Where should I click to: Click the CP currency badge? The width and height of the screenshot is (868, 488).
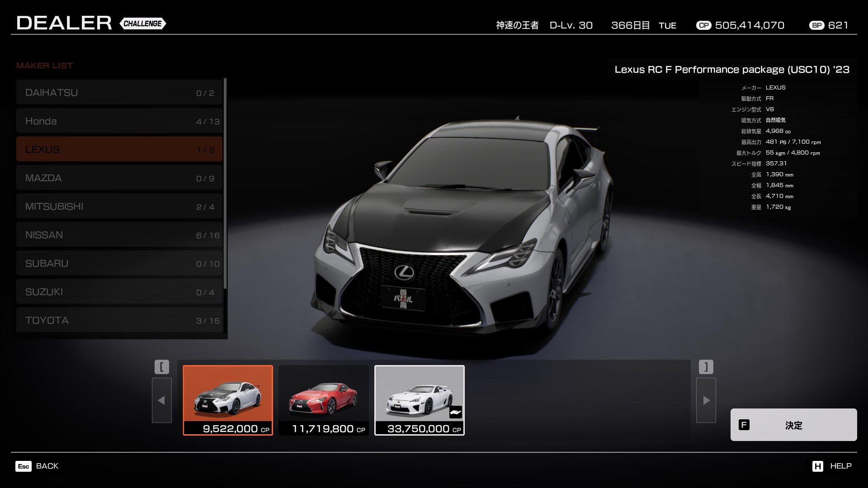(703, 25)
